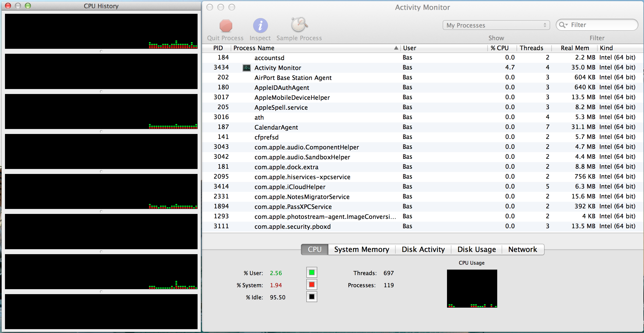Minimize the CPU History window
Screen dimensions: 644x333
18,6
